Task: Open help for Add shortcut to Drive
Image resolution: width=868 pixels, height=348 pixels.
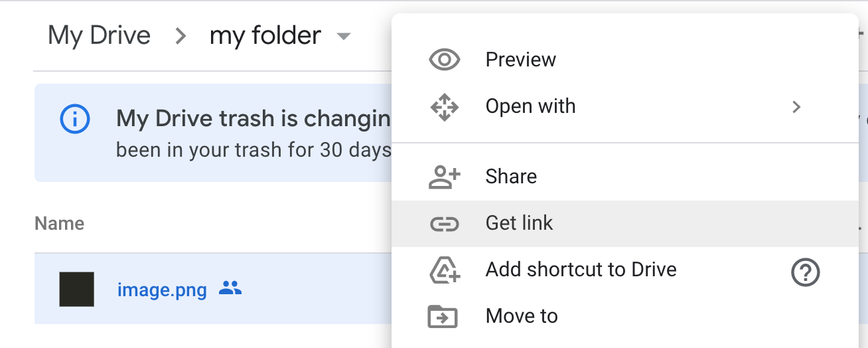Action: coord(806,272)
